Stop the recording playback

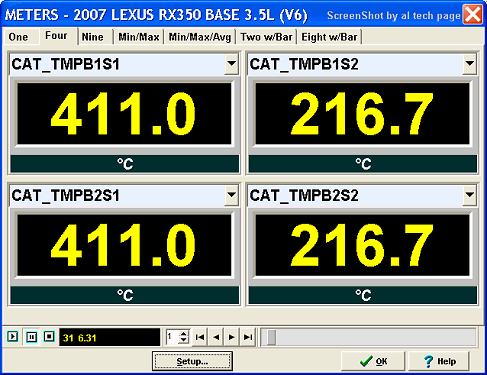(x=49, y=336)
